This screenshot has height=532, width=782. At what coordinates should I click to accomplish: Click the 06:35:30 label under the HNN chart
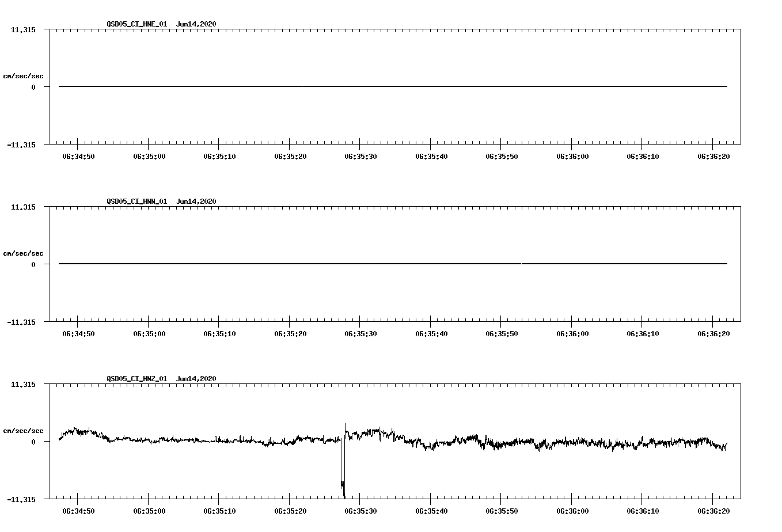pyautogui.click(x=360, y=334)
